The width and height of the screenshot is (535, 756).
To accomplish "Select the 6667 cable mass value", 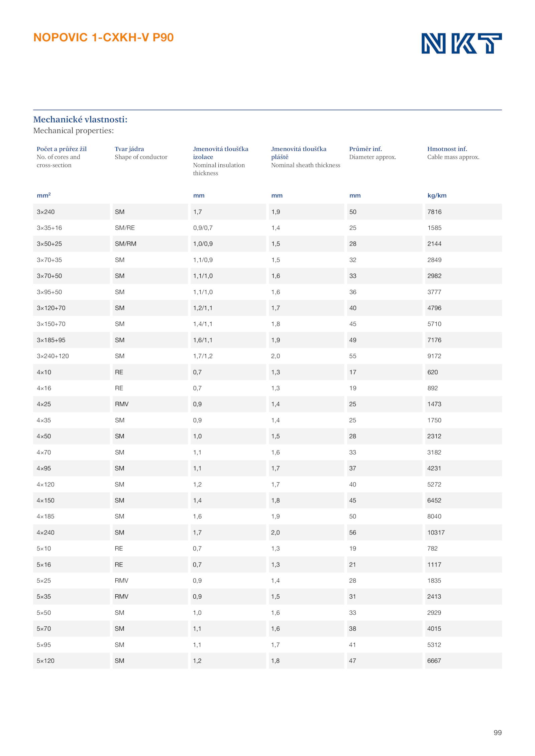I will click(x=434, y=661).
